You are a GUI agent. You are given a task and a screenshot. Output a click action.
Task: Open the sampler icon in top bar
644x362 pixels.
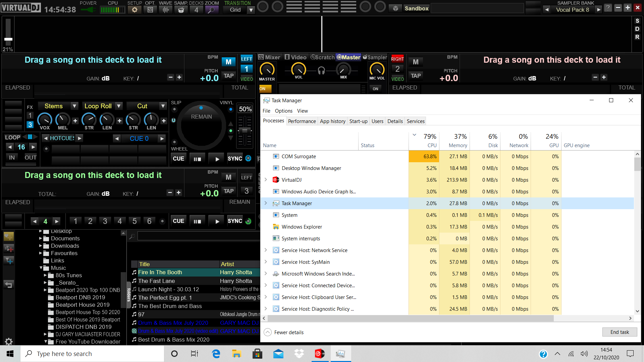pyautogui.click(x=181, y=10)
